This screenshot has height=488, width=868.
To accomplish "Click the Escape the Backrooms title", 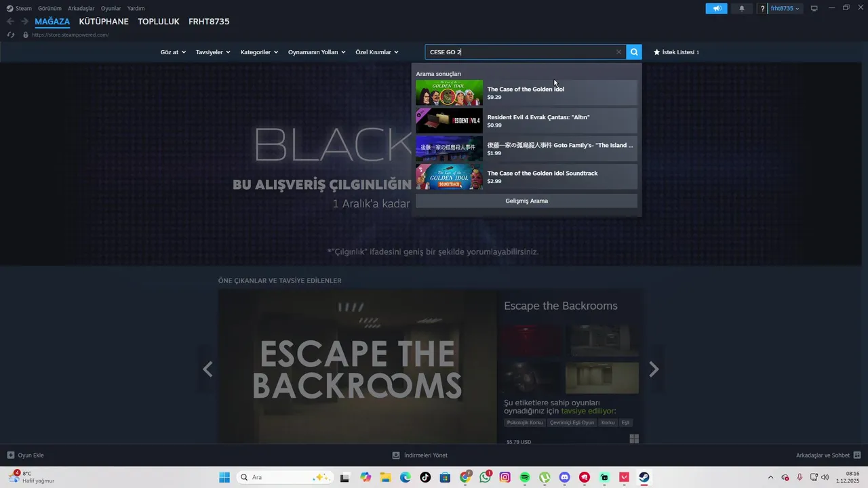I will click(x=560, y=306).
